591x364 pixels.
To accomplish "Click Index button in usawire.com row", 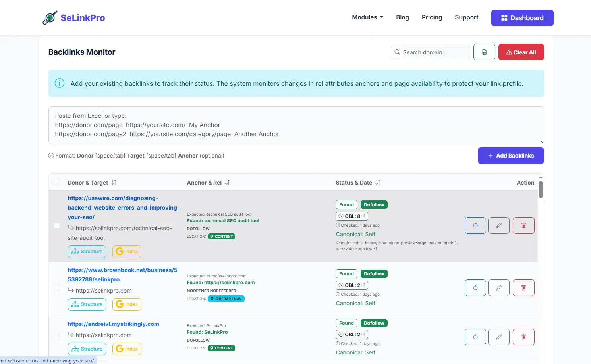I will click(127, 252).
